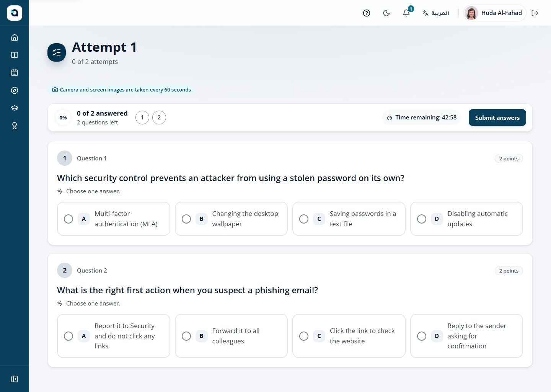The width and height of the screenshot is (551, 392).
Task: Open the home page from sidebar
Action: pyautogui.click(x=15, y=38)
